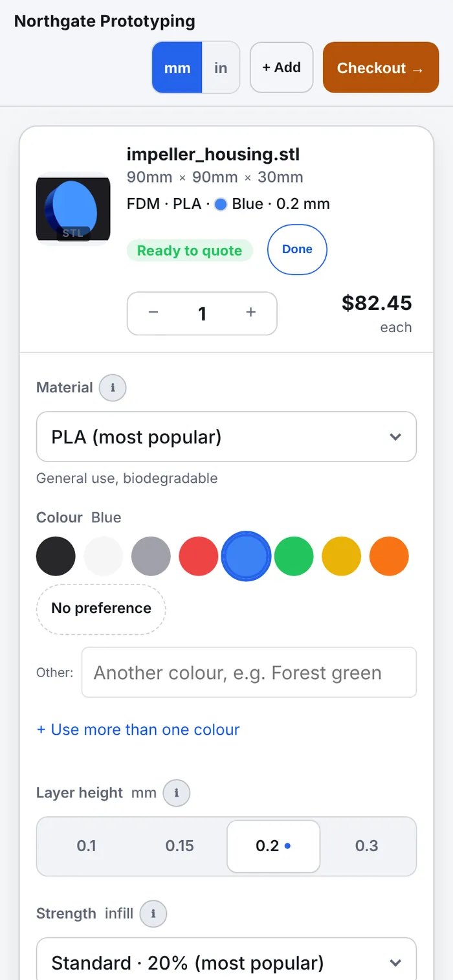This screenshot has width=453, height=980.
Task: Focus the Other colour text field
Action: (249, 673)
